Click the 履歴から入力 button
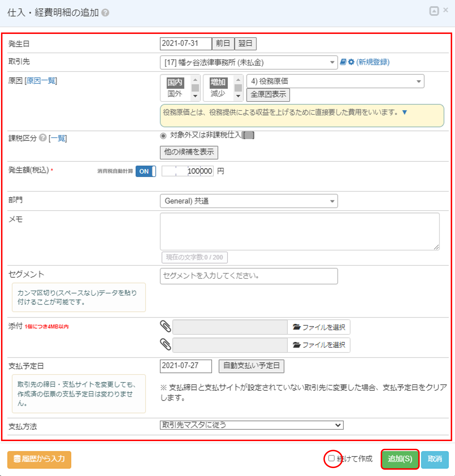Screen dimensions: 455x476 (x=39, y=459)
